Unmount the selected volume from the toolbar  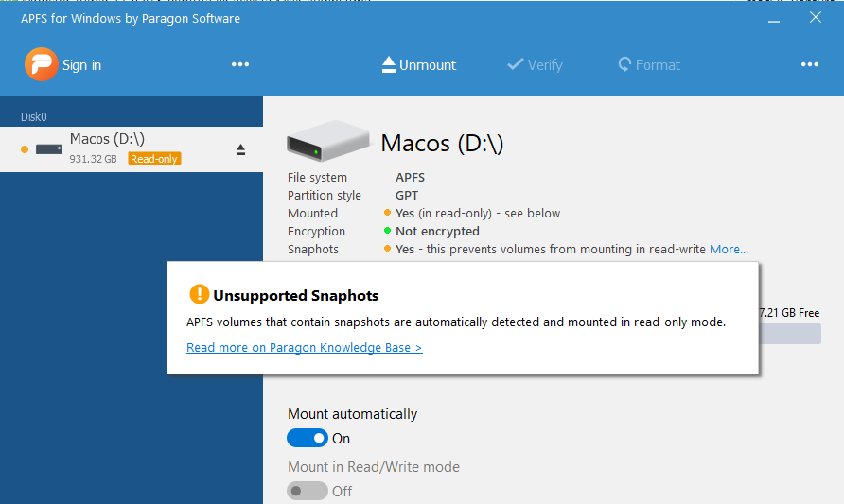(419, 64)
